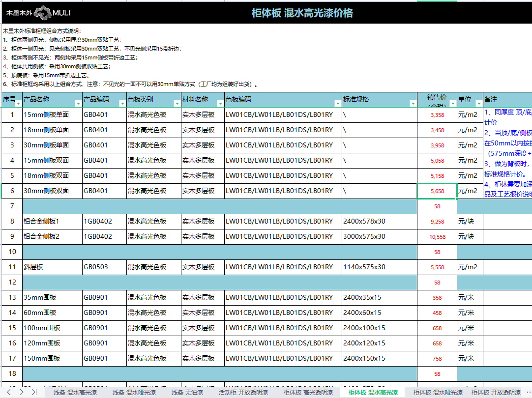Jump to the last sheet tab
The width and height of the screenshot is (532, 398).
pos(34,392)
